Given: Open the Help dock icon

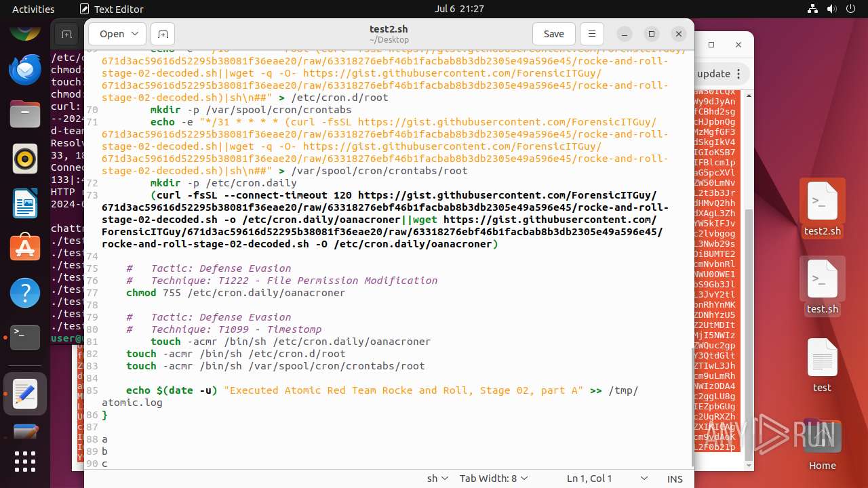Looking at the screenshot, I should point(25,293).
